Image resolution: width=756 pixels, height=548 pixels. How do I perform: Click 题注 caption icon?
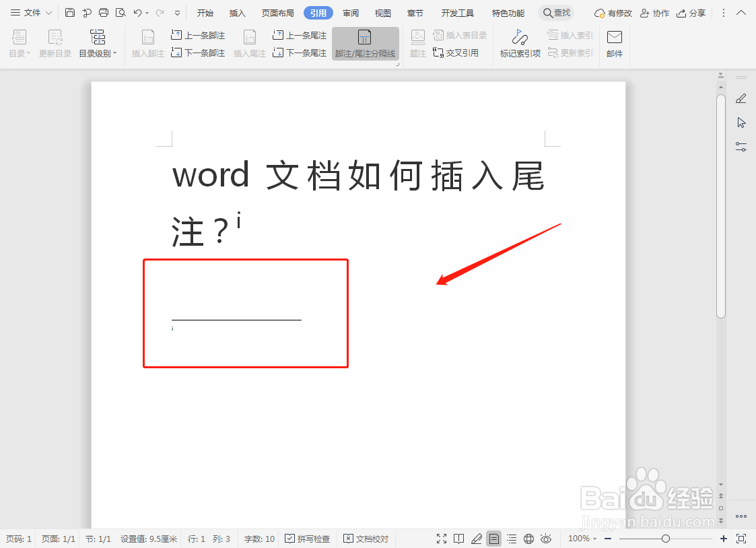[x=418, y=43]
